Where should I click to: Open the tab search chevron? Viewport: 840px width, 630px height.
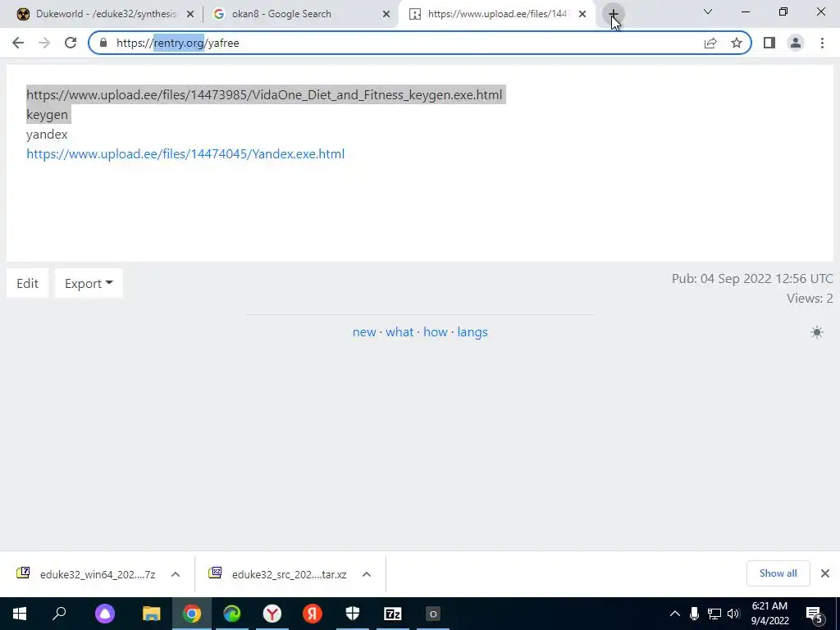click(x=708, y=11)
